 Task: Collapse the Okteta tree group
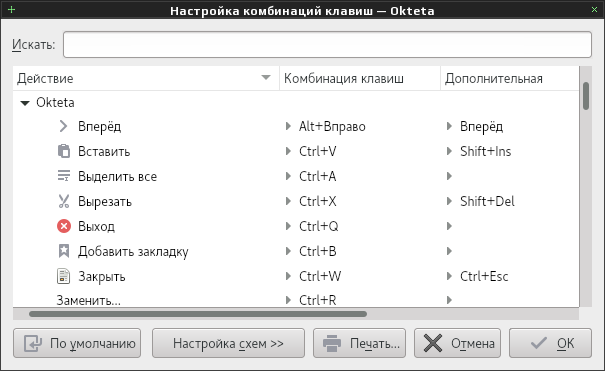click(25, 103)
